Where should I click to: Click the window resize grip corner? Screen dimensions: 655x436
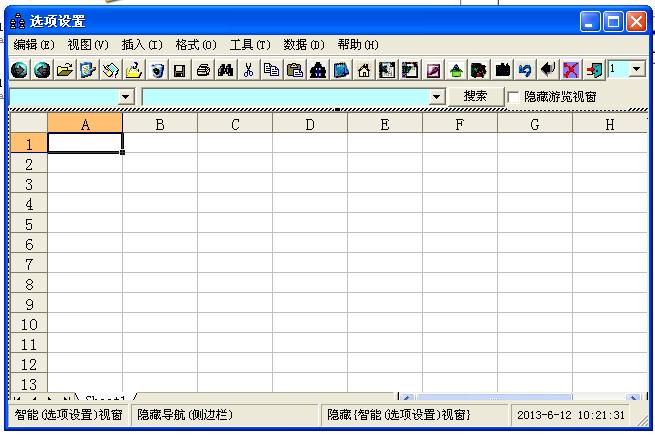[640, 420]
